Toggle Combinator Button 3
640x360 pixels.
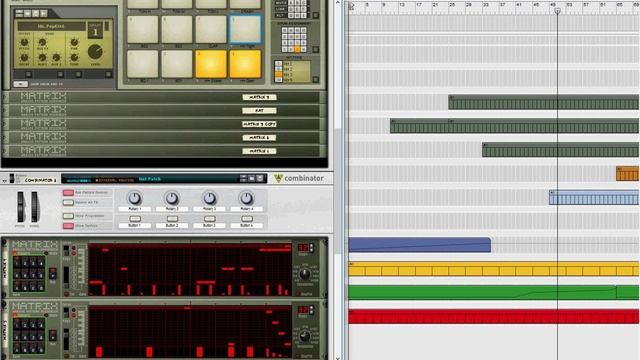pos(209,219)
